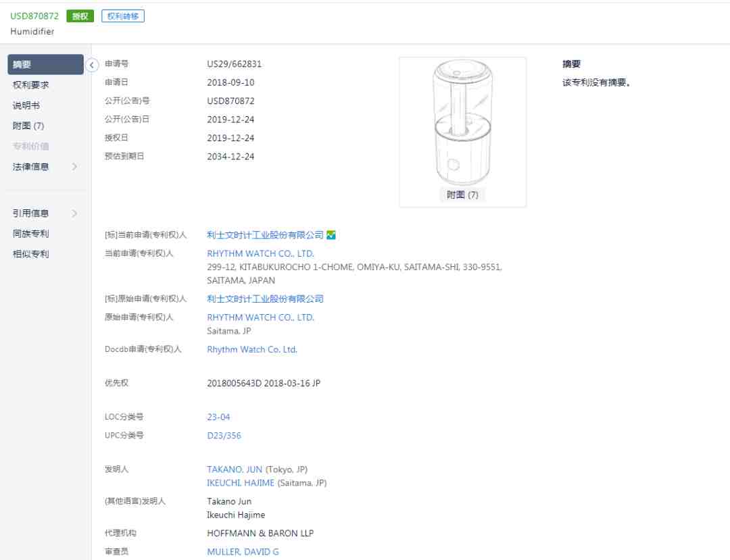
Task: Open current assignee RHYTHM WATCH CO., LTD. link
Action: point(260,253)
